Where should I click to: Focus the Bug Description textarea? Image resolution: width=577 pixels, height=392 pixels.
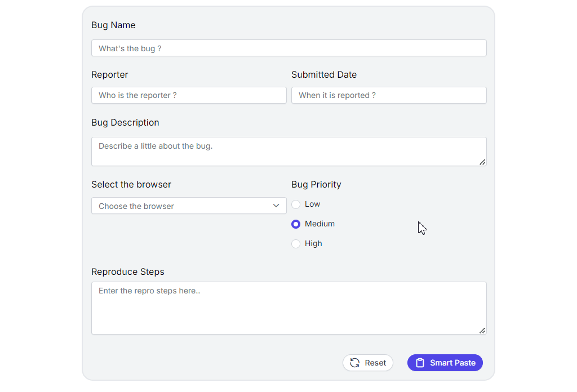pyautogui.click(x=288, y=151)
